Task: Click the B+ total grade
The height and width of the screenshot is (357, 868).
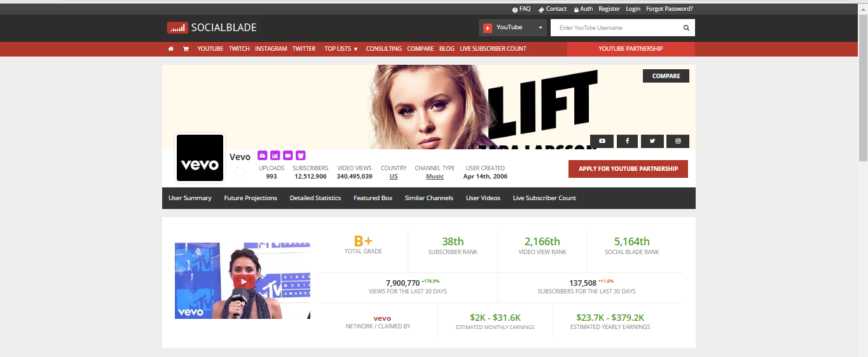Action: pyautogui.click(x=363, y=241)
